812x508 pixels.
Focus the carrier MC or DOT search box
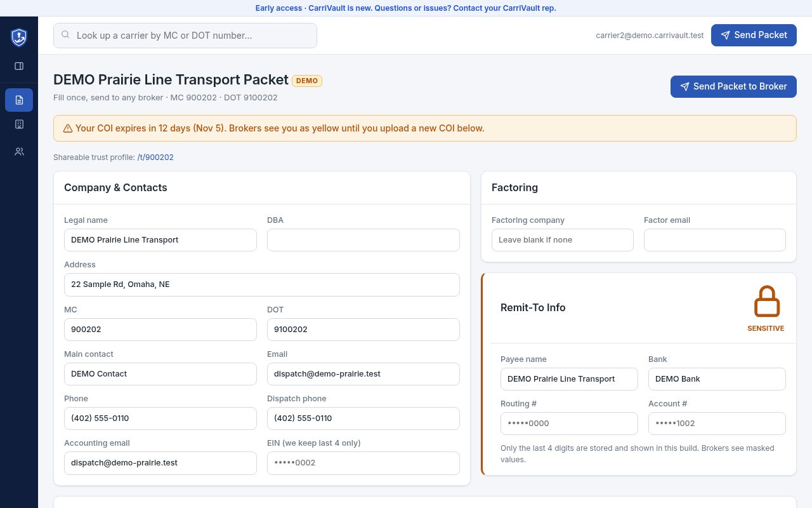coord(185,36)
